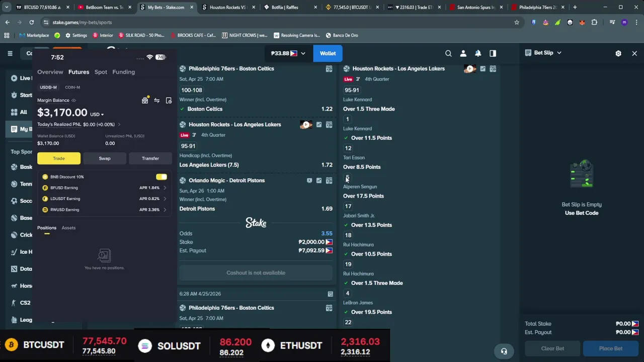Click the Transfer button

click(x=150, y=158)
